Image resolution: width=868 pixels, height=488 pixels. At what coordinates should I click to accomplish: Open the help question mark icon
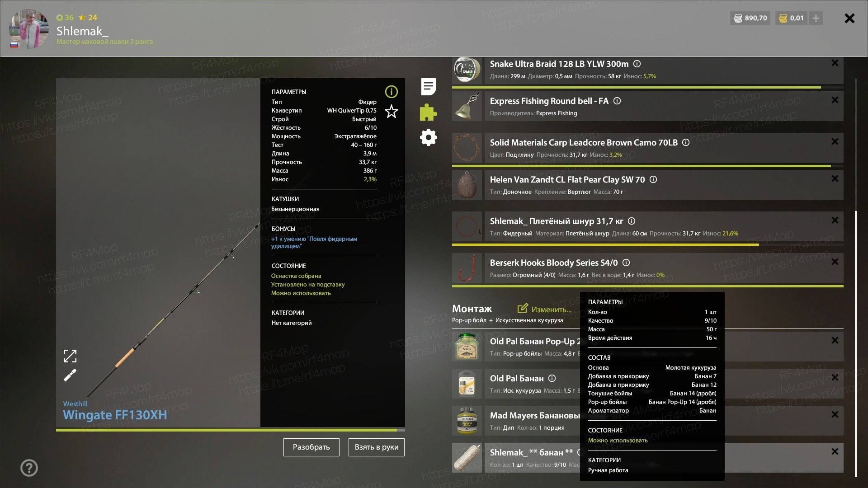29,468
